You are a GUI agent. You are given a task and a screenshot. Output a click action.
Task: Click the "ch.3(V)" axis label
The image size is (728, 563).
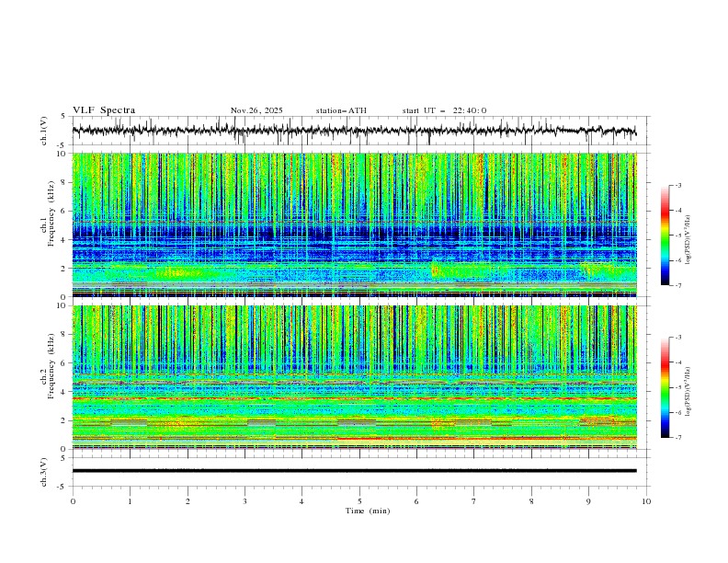coord(44,472)
